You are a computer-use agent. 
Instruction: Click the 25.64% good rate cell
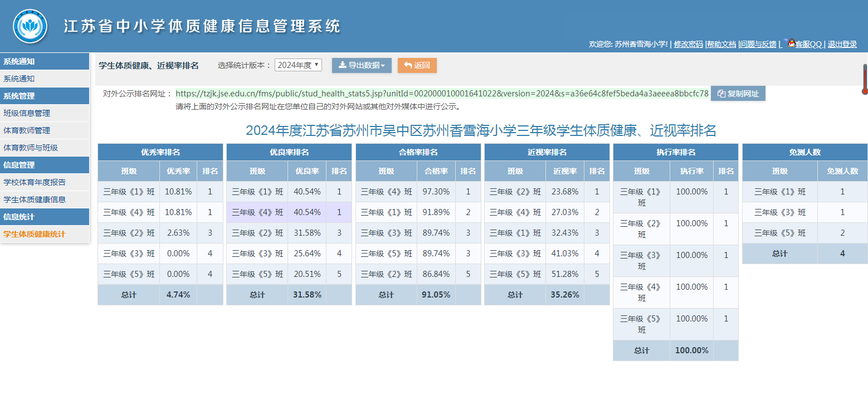[x=307, y=254]
